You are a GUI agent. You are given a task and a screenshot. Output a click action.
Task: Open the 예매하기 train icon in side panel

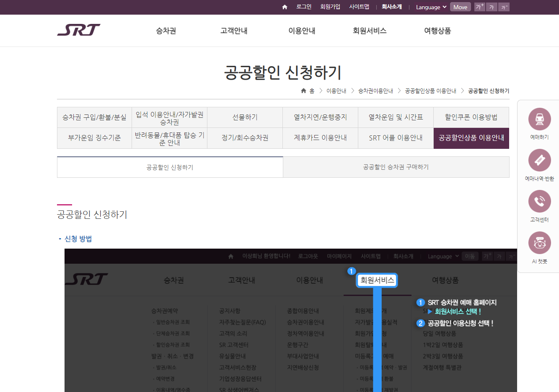point(539,119)
